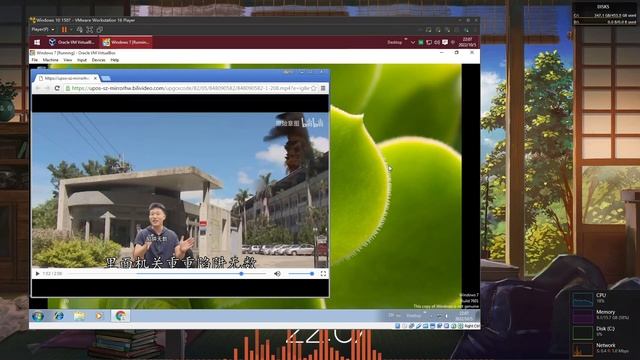This screenshot has height=360, width=640.
Task: Play the video
Action: (x=37, y=273)
